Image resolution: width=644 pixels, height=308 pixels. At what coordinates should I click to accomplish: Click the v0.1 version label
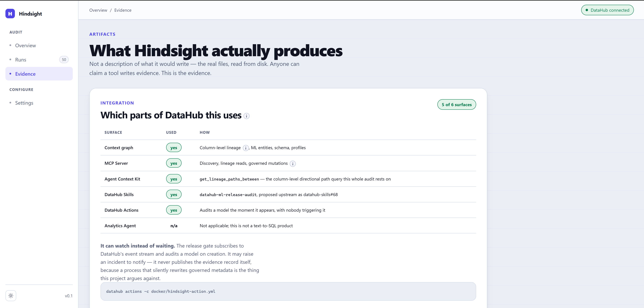pos(69,296)
